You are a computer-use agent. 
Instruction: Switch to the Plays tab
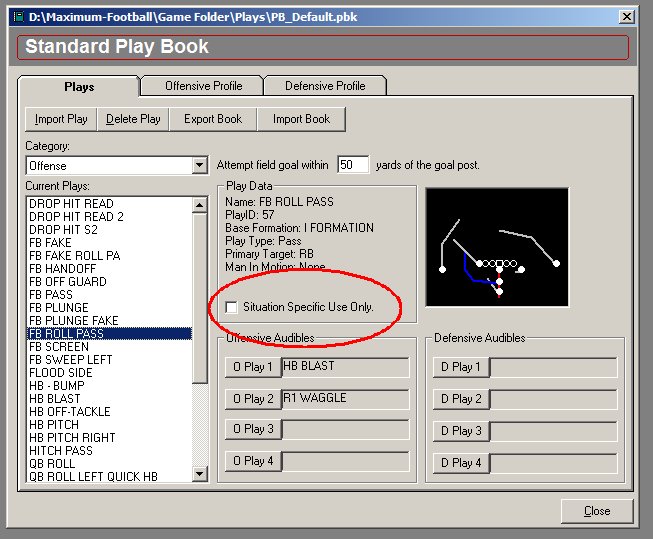pyautogui.click(x=79, y=87)
